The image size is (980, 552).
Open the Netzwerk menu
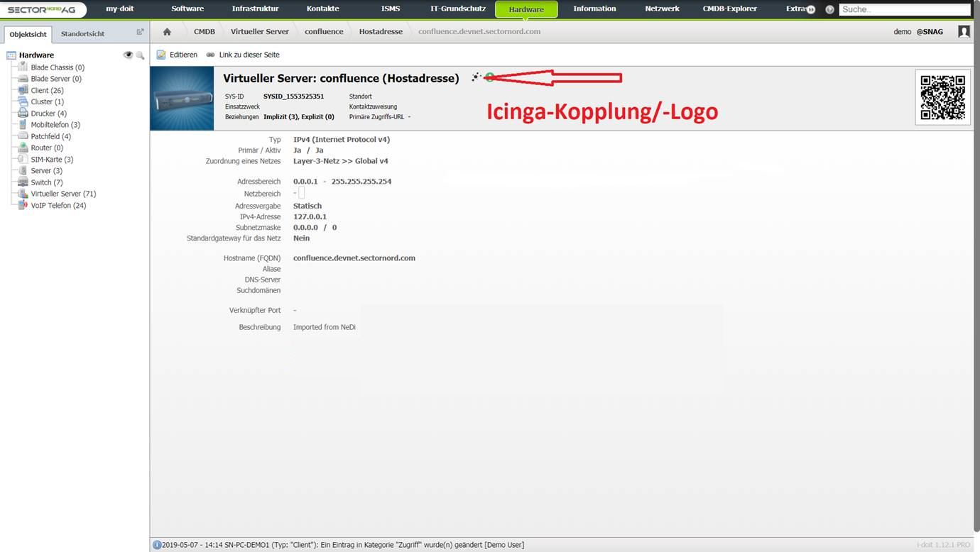pos(662,9)
